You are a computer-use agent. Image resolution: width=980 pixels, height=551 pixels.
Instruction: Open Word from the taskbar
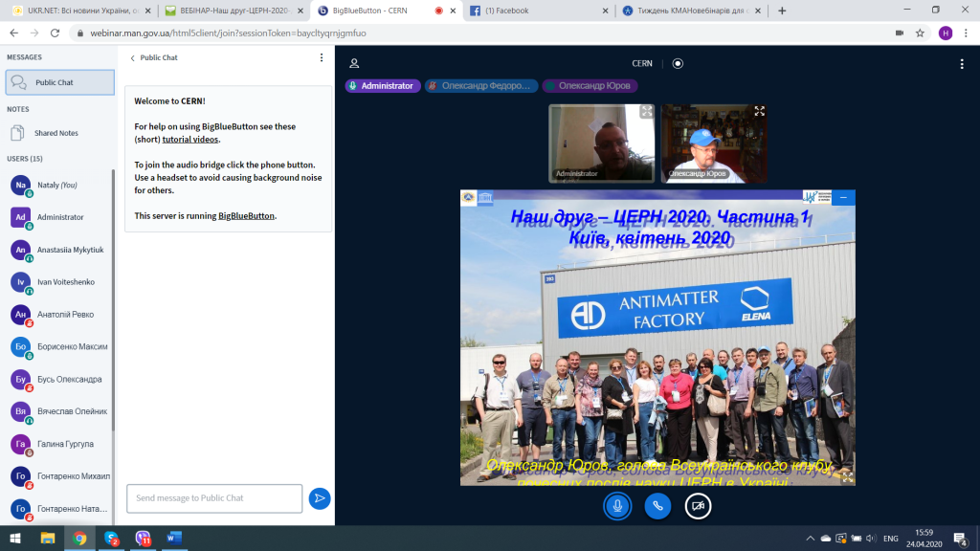click(174, 538)
